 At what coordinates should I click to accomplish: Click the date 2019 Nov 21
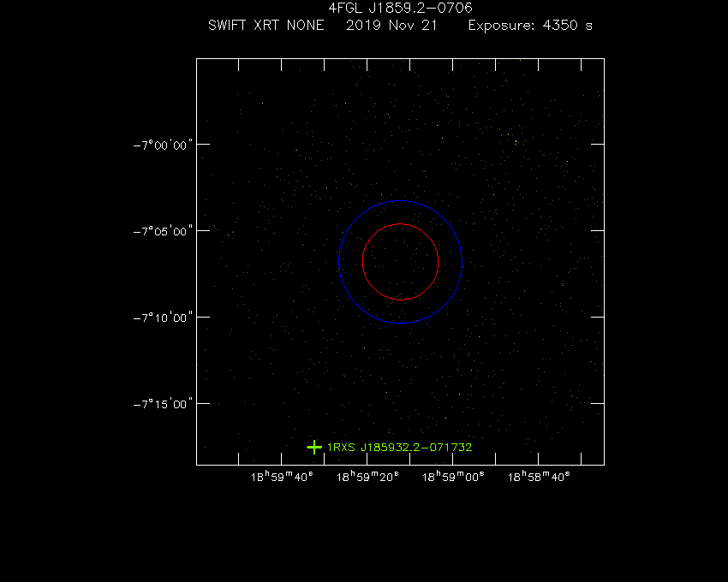pyautogui.click(x=391, y=25)
